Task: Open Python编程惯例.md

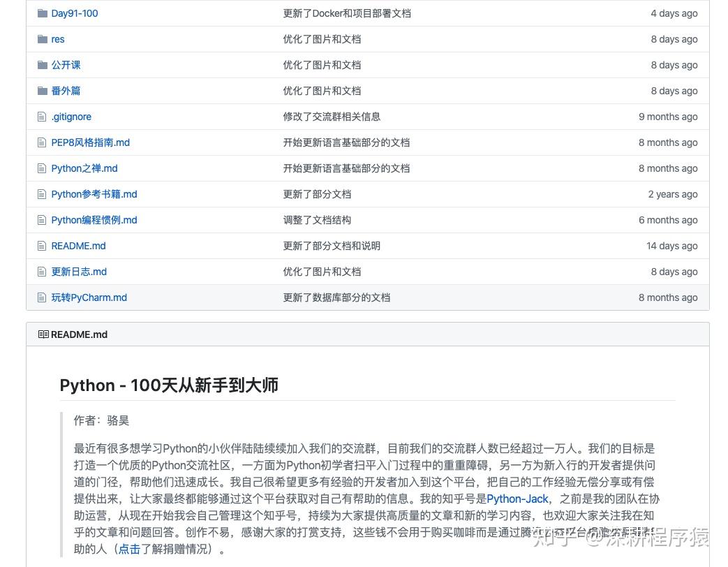Action: tap(94, 220)
